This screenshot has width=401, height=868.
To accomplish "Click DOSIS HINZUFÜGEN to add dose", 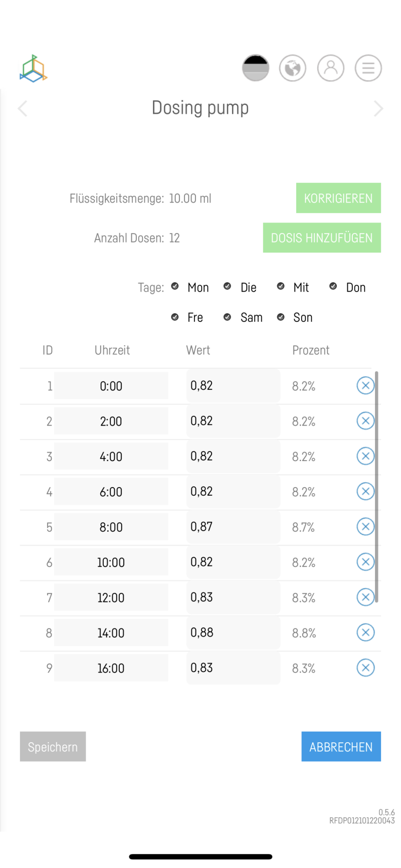I will [322, 238].
